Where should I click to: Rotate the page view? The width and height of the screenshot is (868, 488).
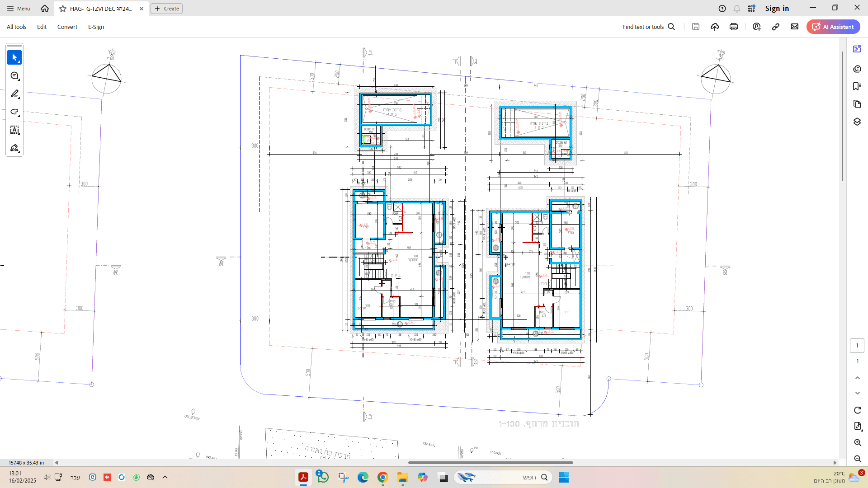(858, 410)
